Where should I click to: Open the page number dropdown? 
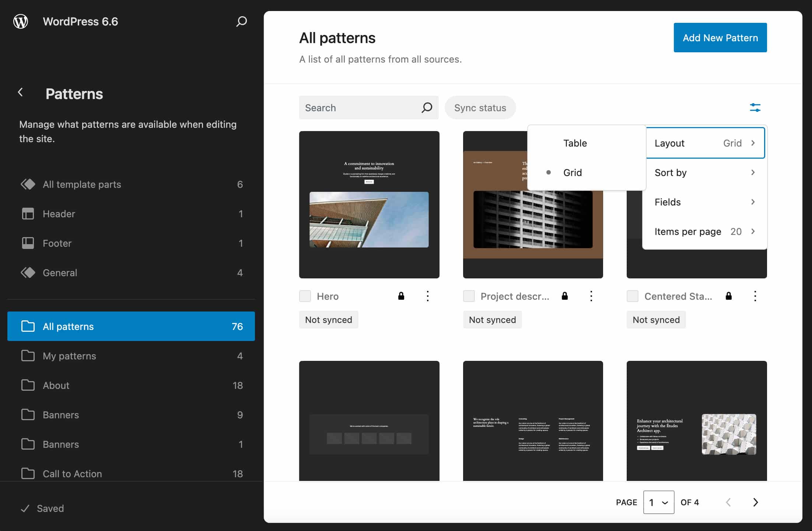[x=659, y=502]
